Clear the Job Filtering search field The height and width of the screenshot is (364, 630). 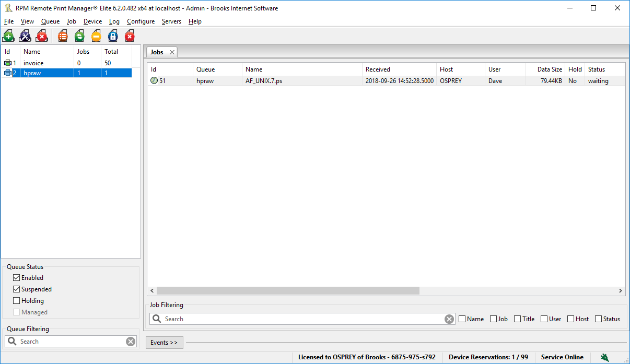[449, 319]
